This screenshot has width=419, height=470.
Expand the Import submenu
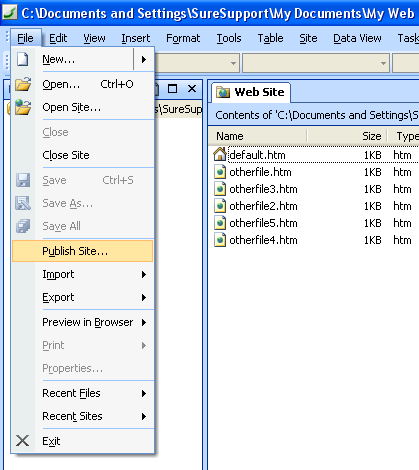pos(144,274)
